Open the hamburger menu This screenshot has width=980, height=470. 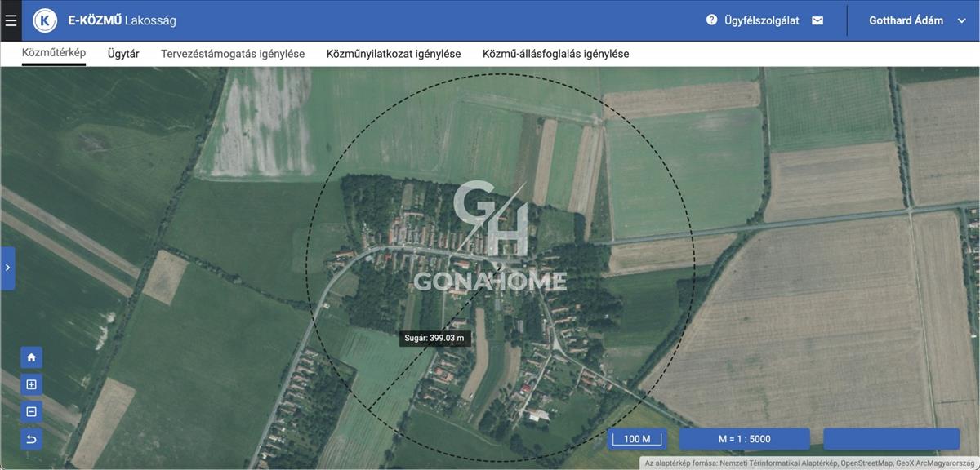11,20
